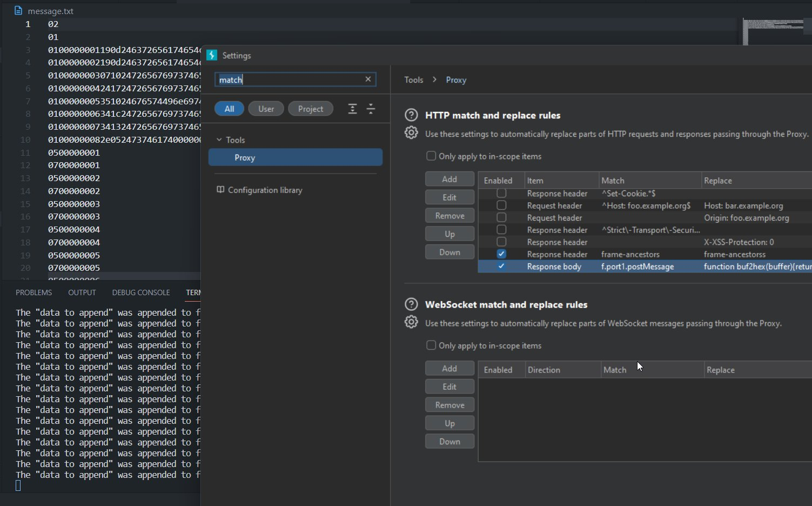The height and width of the screenshot is (506, 812).
Task: Enable the Origin: foo.example.org request header rule
Action: (501, 217)
